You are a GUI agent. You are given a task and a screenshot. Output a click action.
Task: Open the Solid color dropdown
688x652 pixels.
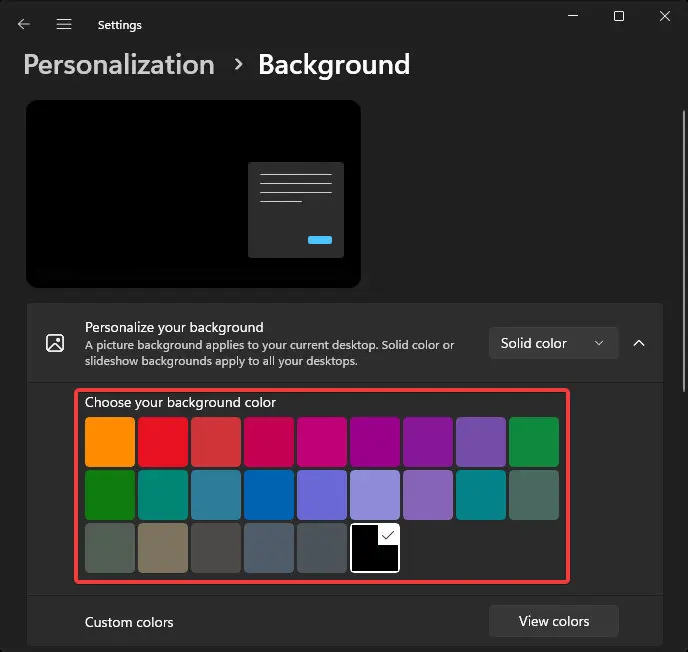[553, 343]
